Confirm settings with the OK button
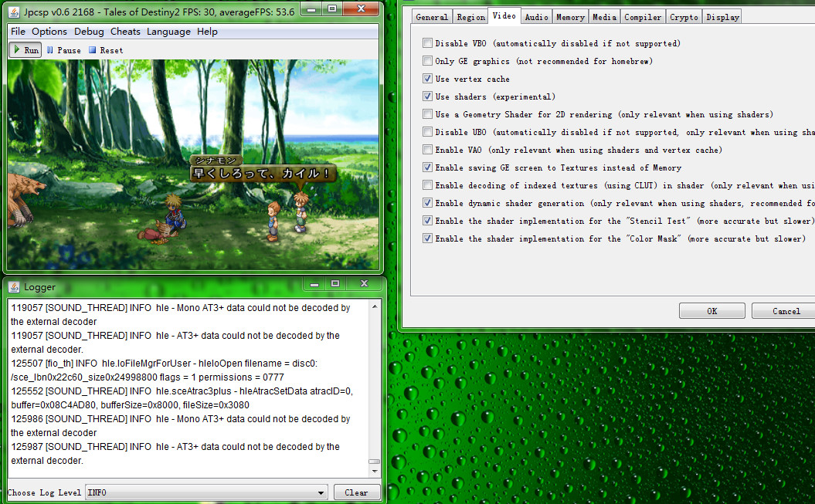The height and width of the screenshot is (504, 815). tap(711, 311)
